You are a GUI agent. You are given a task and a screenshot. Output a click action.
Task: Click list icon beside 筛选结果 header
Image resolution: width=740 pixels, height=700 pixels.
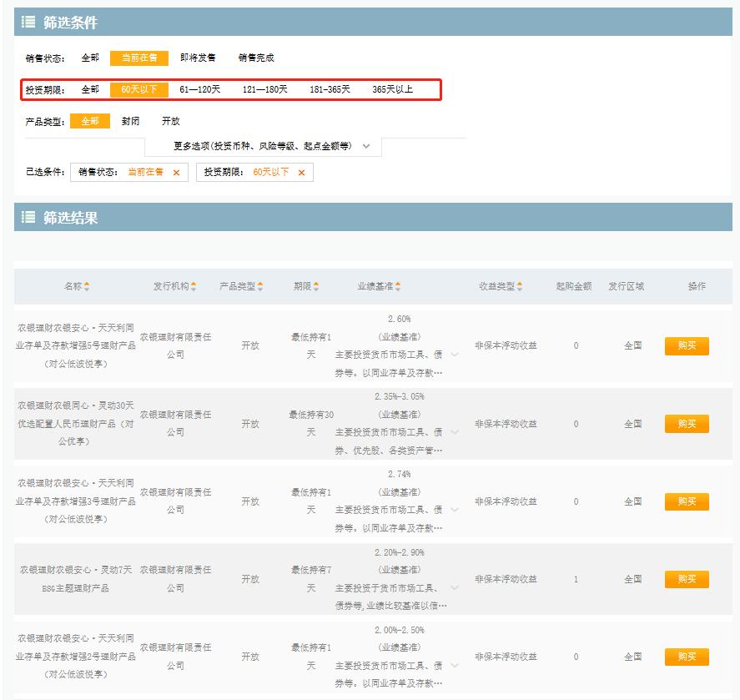coord(28,217)
